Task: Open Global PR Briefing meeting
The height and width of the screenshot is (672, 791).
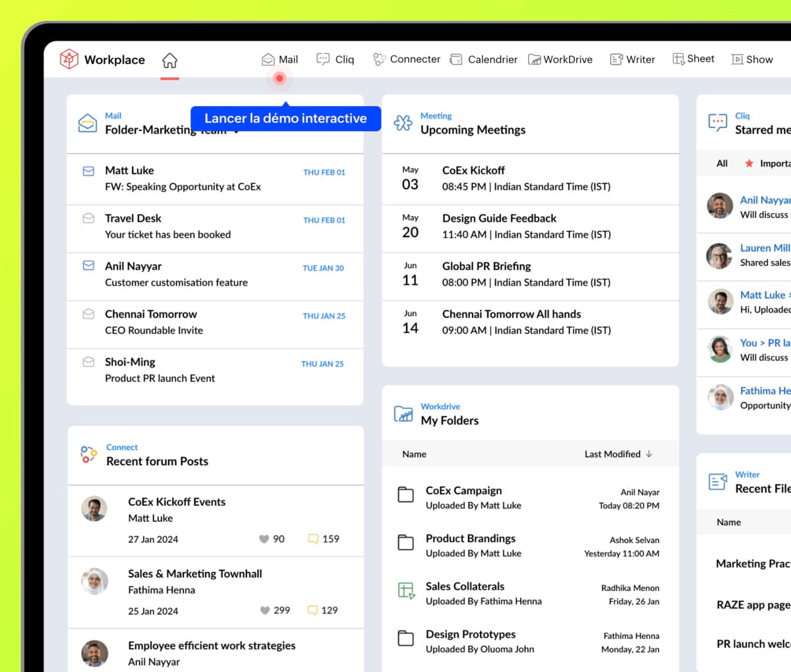Action: [x=530, y=275]
